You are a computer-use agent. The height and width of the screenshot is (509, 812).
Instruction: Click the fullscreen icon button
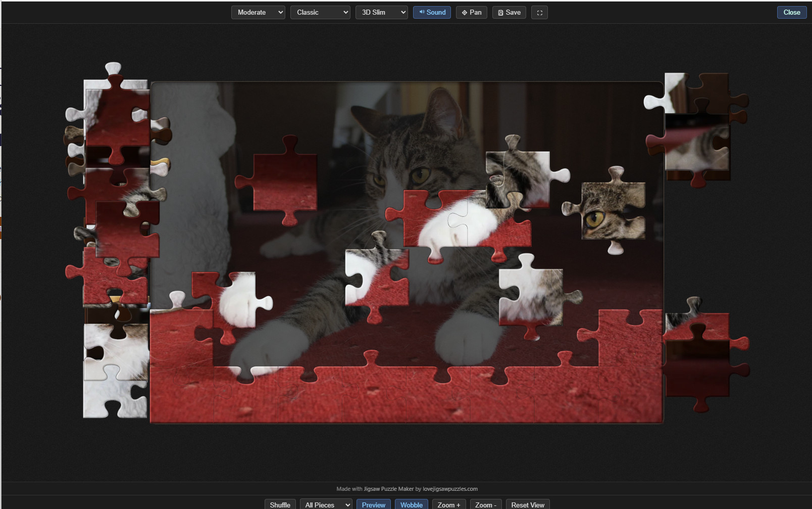click(x=539, y=12)
